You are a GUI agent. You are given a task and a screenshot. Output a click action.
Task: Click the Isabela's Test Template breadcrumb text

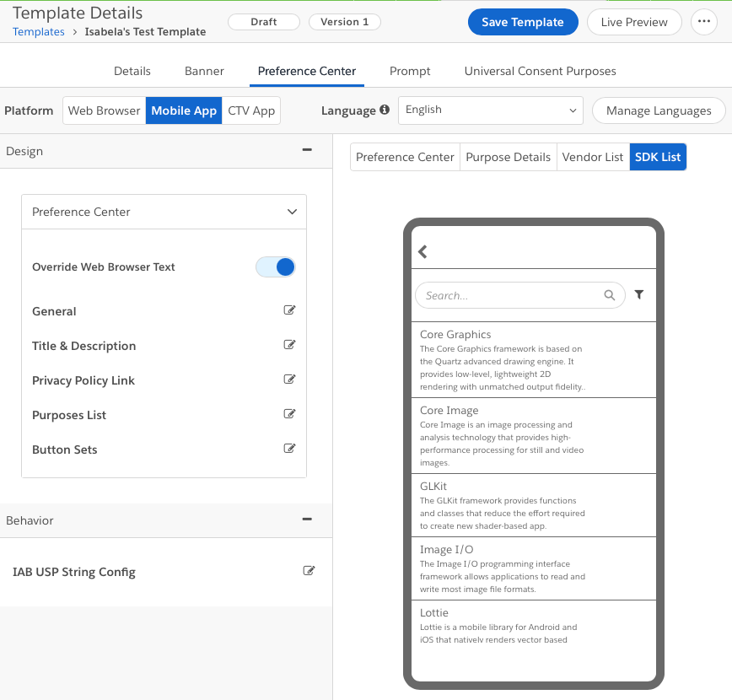pos(145,32)
